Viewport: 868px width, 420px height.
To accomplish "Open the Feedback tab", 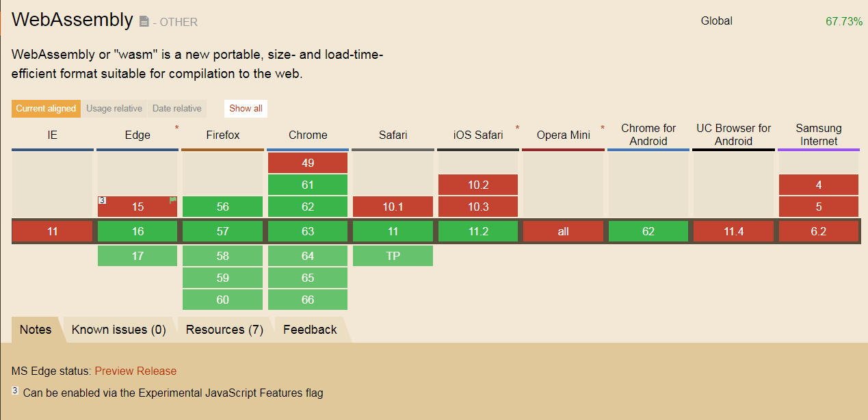I will pos(310,330).
